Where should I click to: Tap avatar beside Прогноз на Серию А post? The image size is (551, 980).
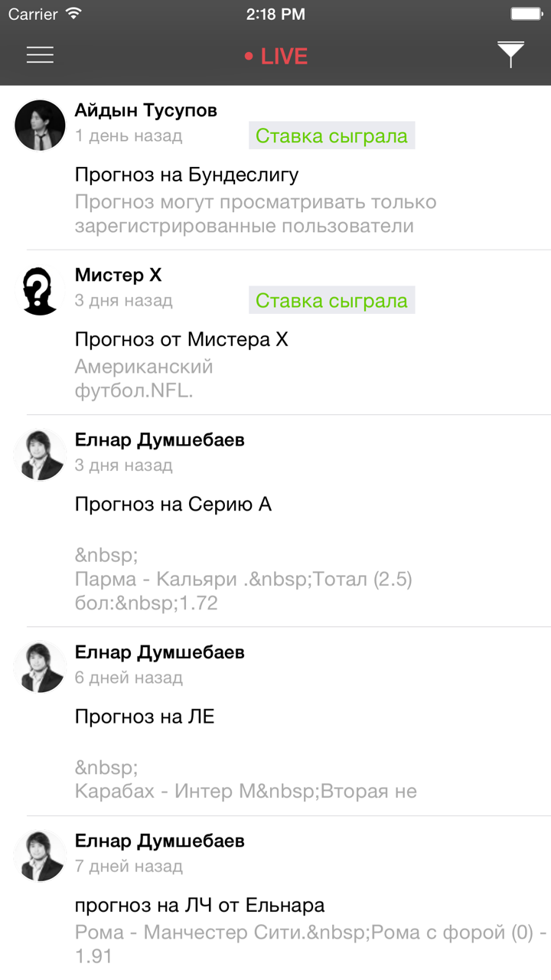(x=40, y=455)
